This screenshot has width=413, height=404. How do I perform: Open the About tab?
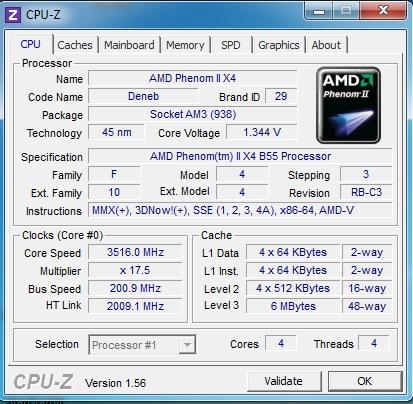(326, 45)
